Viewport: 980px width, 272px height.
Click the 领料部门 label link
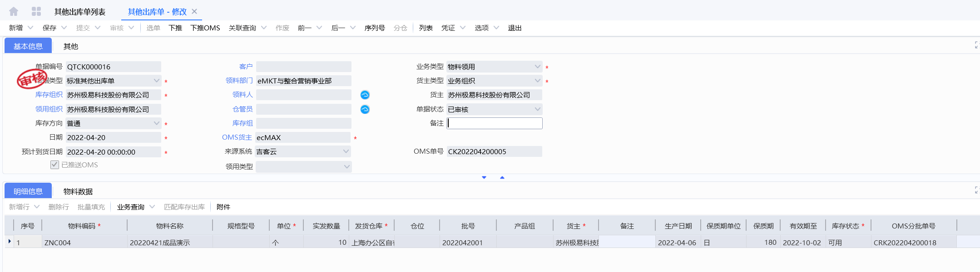(239, 81)
